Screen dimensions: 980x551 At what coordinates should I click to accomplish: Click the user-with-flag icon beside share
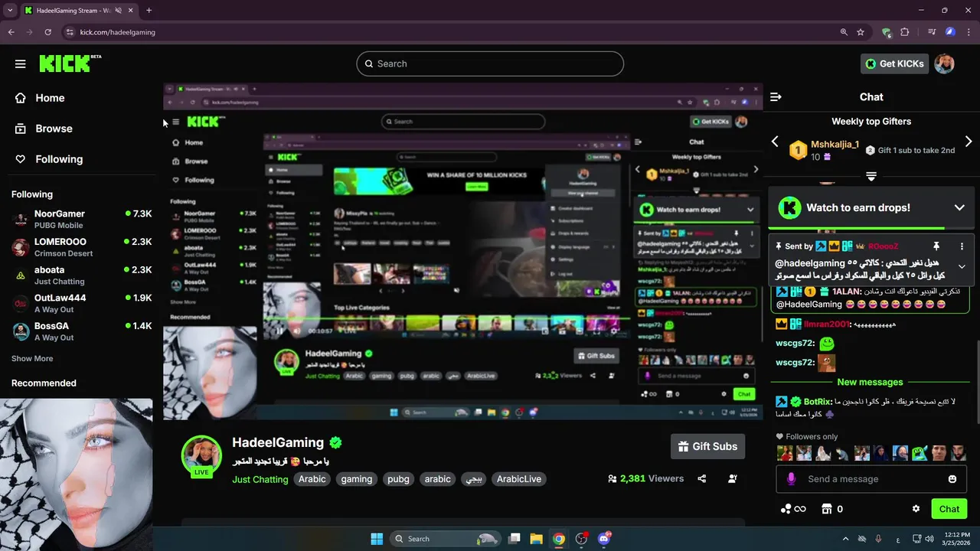pyautogui.click(x=733, y=479)
